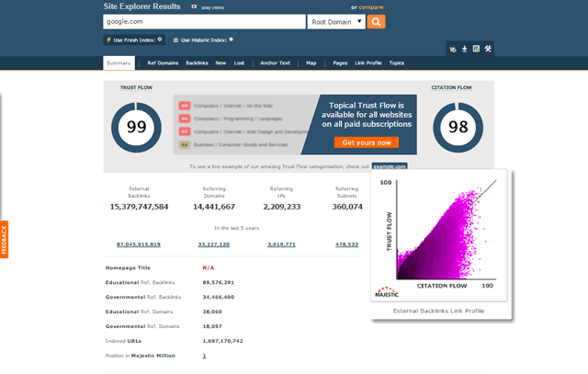Open the orange Feedback side tab
The image size is (588, 374).
point(4,239)
